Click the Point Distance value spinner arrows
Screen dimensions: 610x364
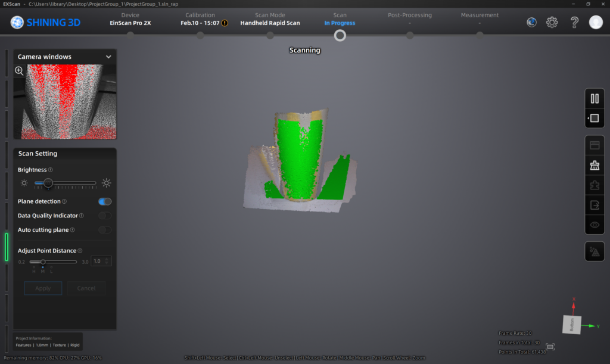(107, 262)
